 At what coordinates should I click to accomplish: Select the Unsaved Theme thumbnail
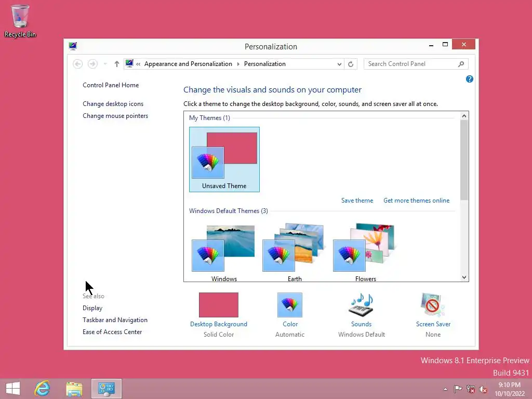point(224,159)
